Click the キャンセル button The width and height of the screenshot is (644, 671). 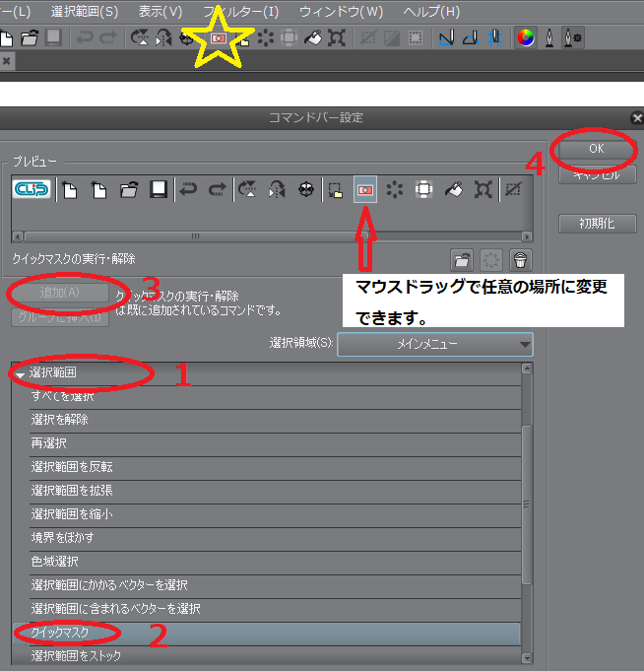pyautogui.click(x=598, y=175)
